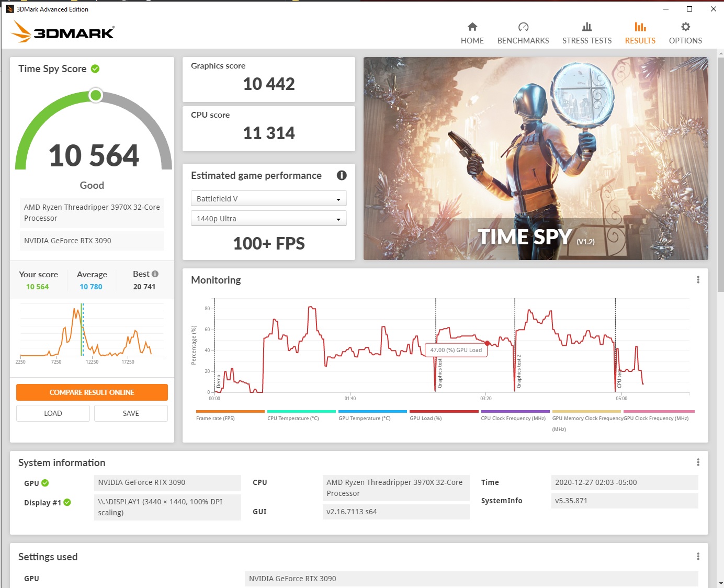Image resolution: width=724 pixels, height=588 pixels.
Task: Click the Time value 2020-12-27 02:03 -05:00
Action: click(x=625, y=482)
